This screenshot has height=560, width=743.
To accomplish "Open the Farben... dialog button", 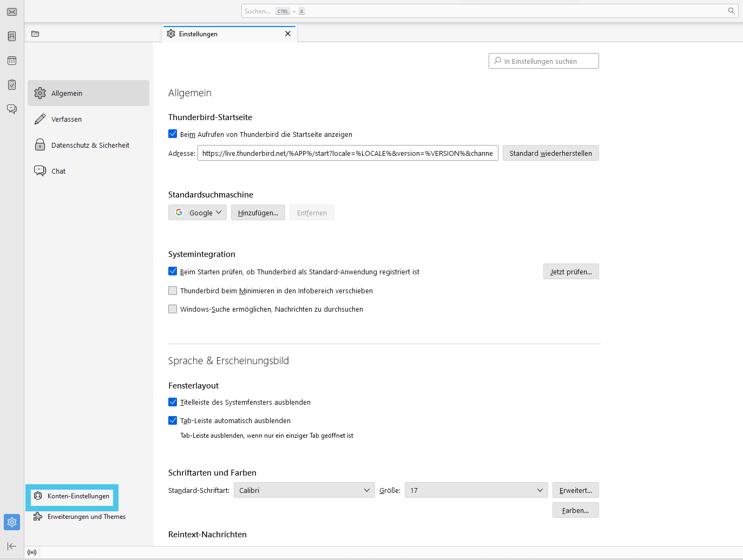I will tap(576, 510).
